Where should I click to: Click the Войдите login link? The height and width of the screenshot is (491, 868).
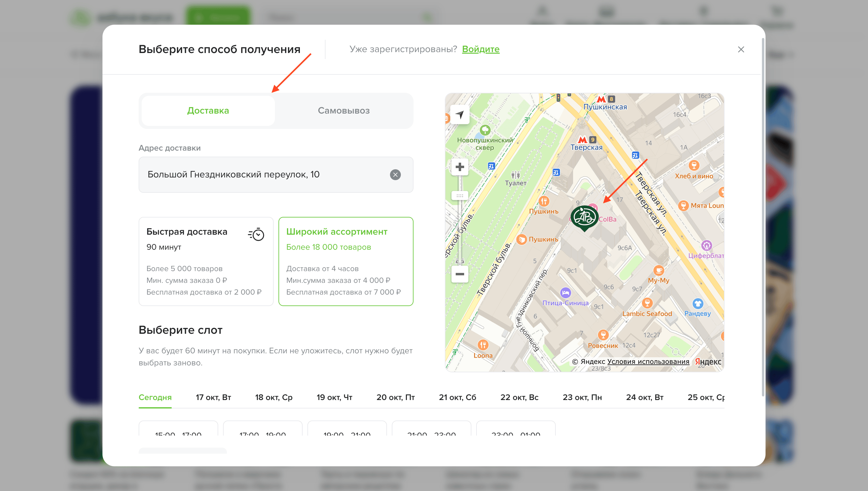click(480, 49)
